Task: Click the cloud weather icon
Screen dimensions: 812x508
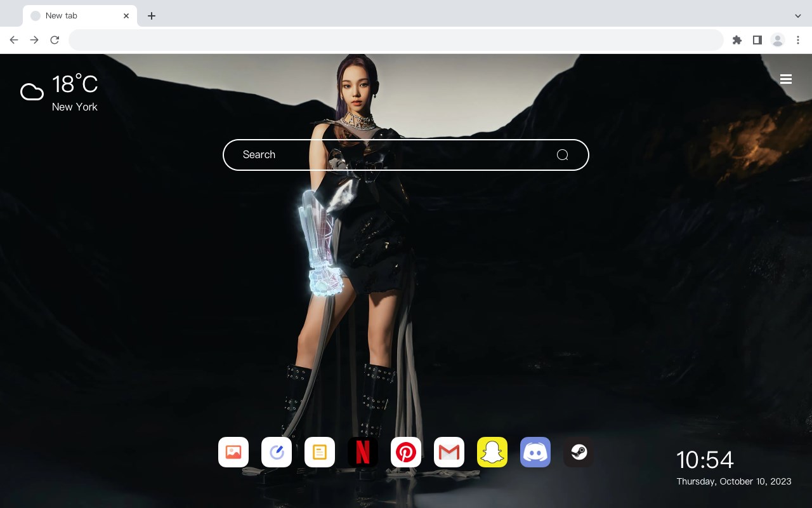Action: 32,93
